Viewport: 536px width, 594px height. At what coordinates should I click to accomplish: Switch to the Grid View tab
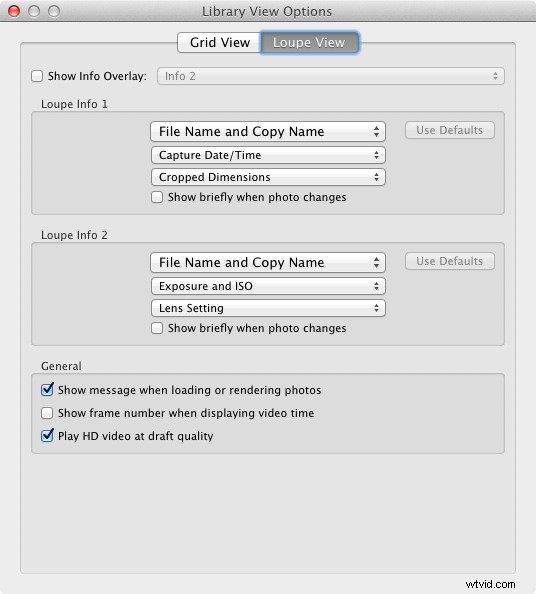[219, 42]
